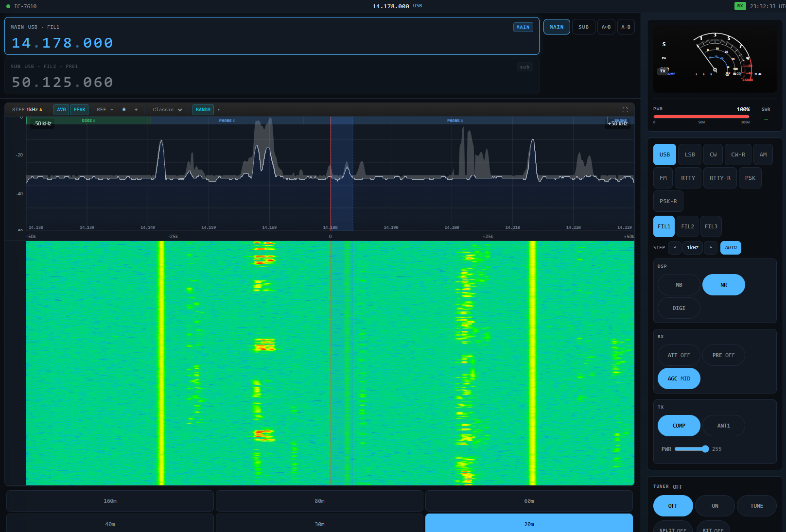Click the A=B equalize VFO button
Viewport: 786px width, 532px height.
[626, 27]
